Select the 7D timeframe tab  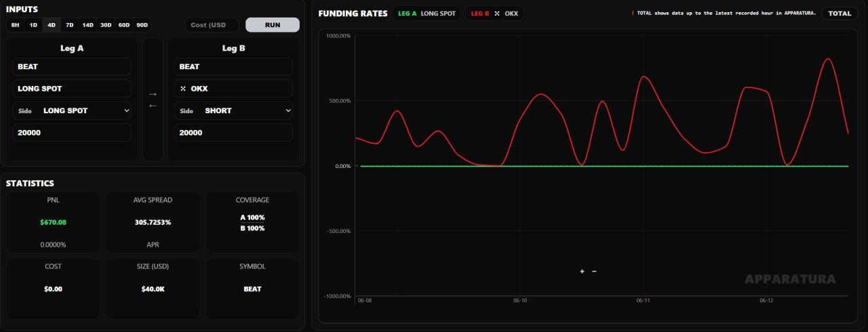[69, 25]
